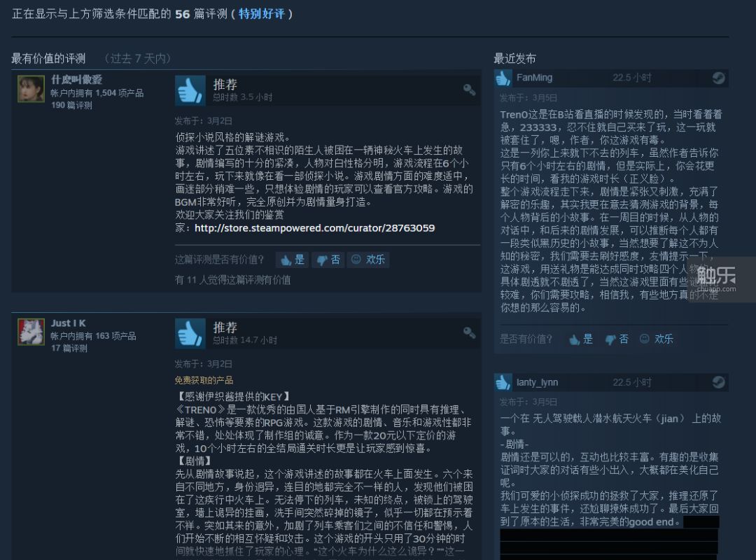Click 免费获取的产品 label
The width and height of the screenshot is (756, 560).
[204, 381]
